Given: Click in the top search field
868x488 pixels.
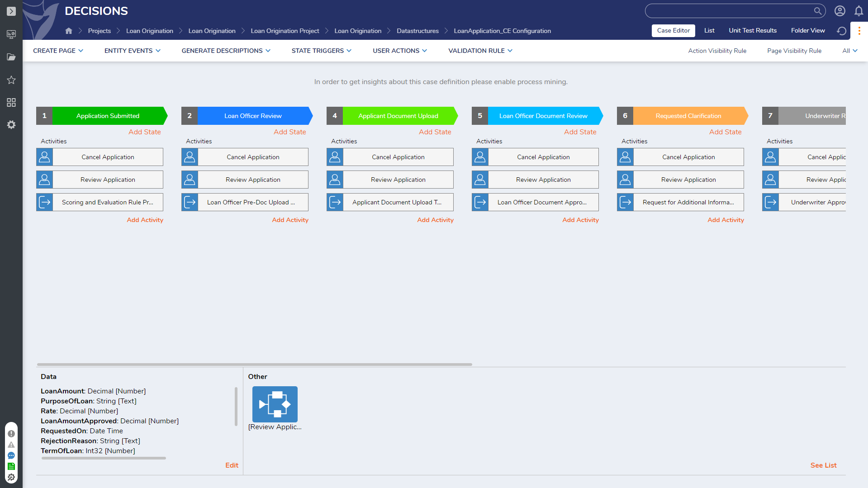Looking at the screenshot, I should [728, 11].
